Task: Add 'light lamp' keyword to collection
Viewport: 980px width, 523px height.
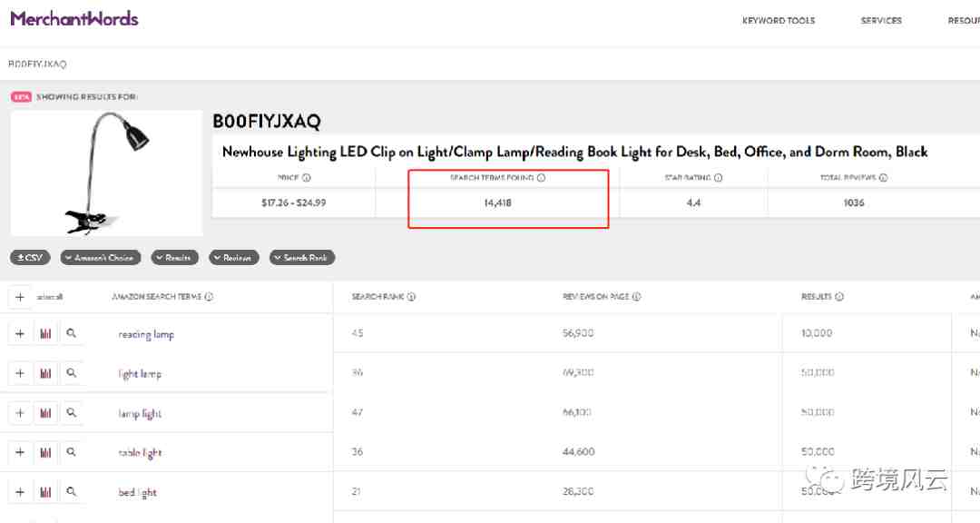Action: [x=20, y=373]
